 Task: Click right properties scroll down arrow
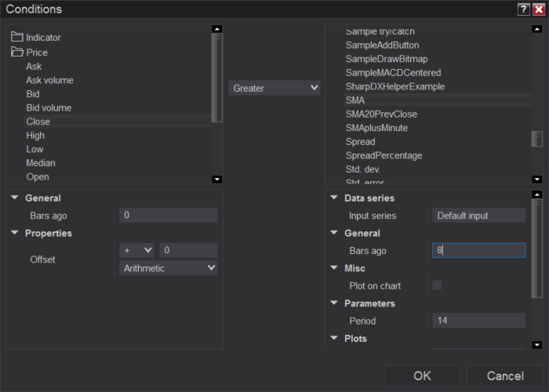click(536, 345)
